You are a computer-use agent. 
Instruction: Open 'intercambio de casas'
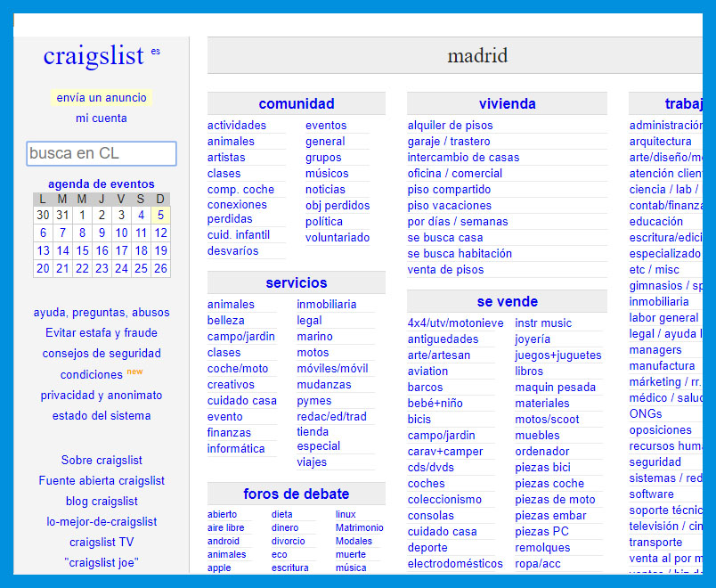(463, 157)
